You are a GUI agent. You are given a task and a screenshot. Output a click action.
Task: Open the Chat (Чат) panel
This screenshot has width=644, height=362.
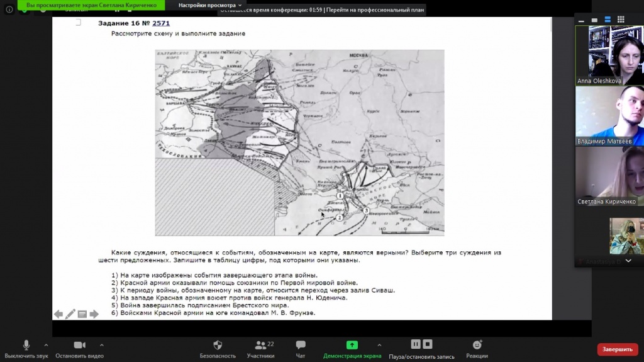[301, 345]
